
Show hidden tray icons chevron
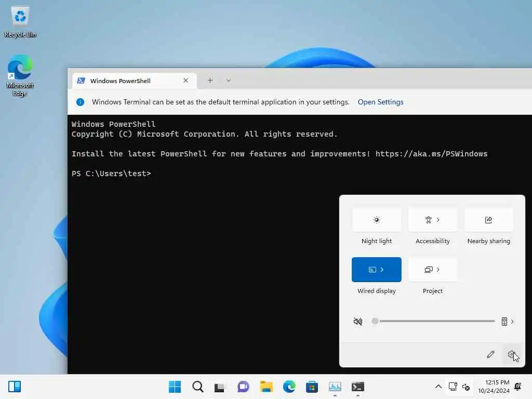tap(438, 387)
